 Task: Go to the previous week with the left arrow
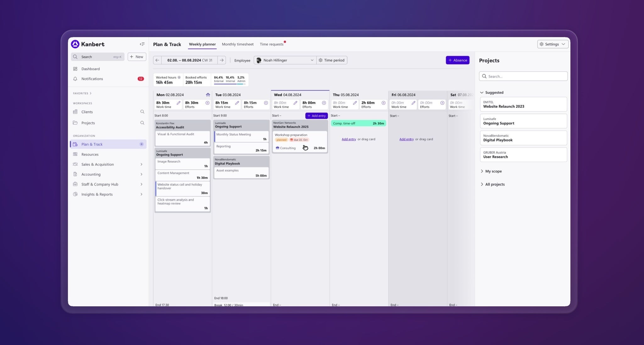(157, 60)
